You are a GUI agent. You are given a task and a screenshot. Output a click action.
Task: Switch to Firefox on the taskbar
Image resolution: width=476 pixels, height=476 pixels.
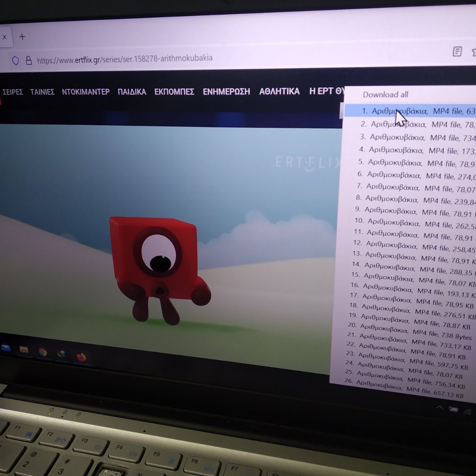pyautogui.click(x=81, y=357)
